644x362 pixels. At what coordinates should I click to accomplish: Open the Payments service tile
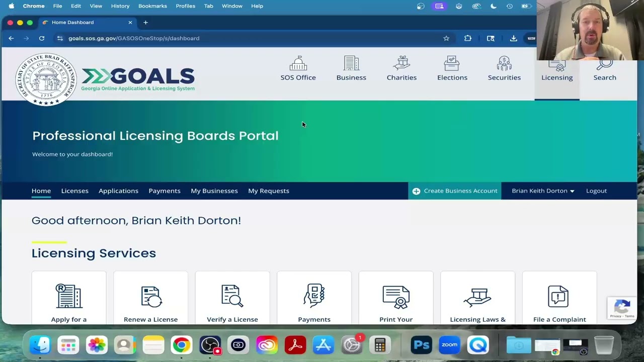[x=314, y=298]
